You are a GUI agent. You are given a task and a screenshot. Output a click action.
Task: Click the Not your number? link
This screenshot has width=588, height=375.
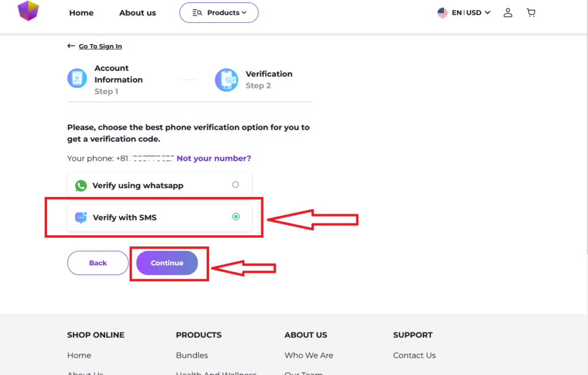[x=214, y=158]
